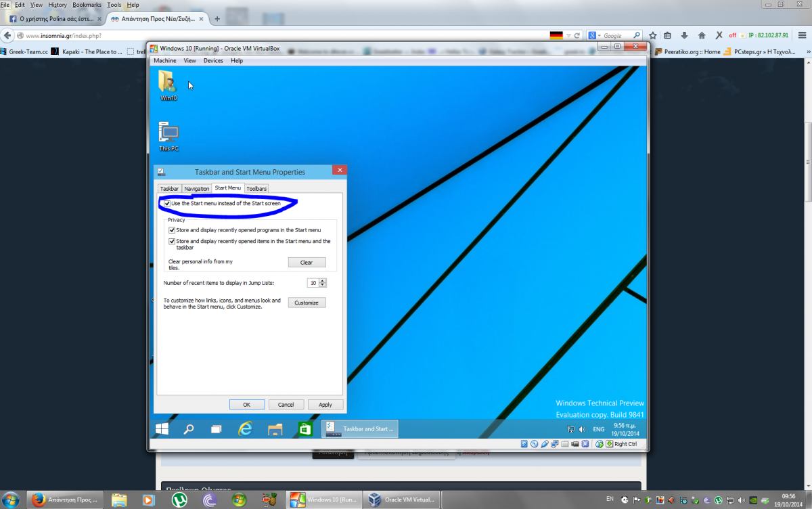Click the Customize button
The image size is (812, 509).
[307, 303]
